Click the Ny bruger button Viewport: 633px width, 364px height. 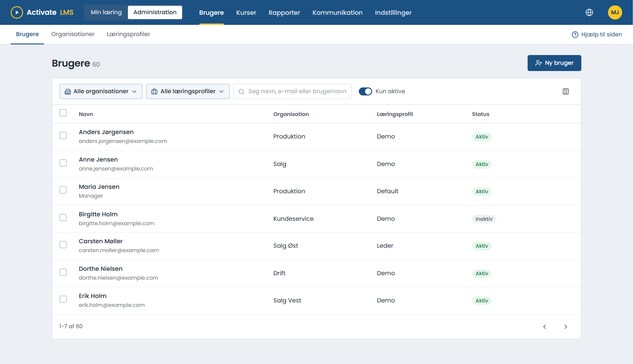[x=554, y=63]
